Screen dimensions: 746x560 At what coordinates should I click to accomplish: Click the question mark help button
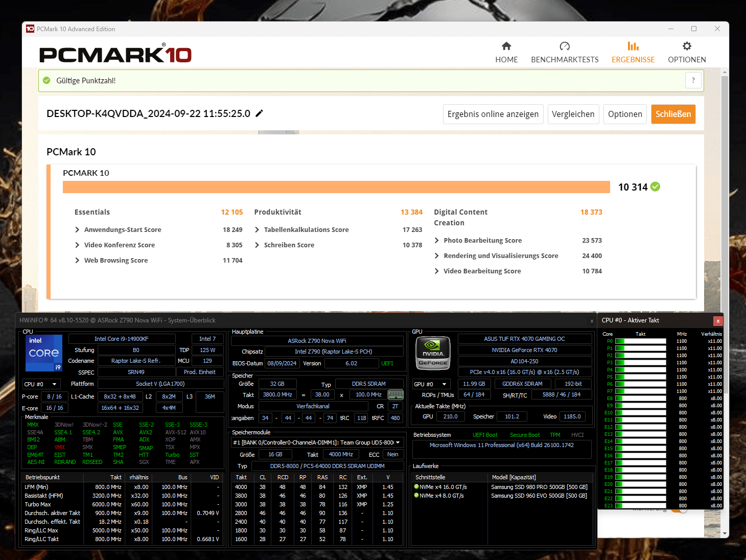693,80
